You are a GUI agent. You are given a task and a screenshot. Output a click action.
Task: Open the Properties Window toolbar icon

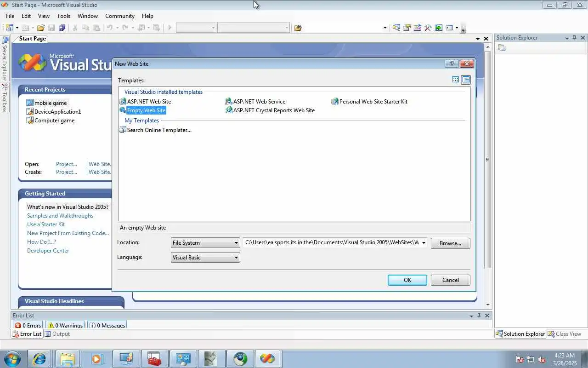[x=407, y=28]
